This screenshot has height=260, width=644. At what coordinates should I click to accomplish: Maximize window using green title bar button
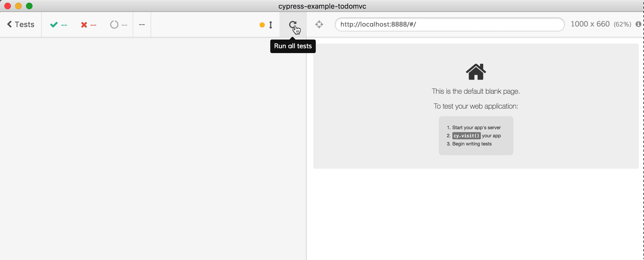29,6
